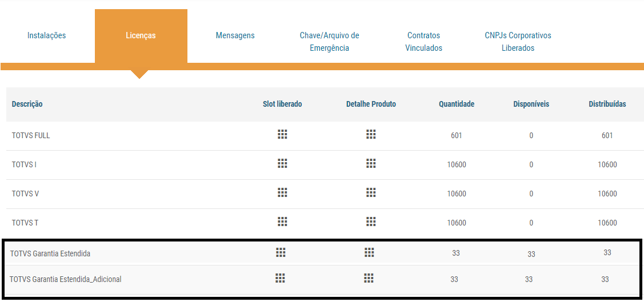This screenshot has width=644, height=302.
Task: View Detalhe Produto for TOTVS V
Action: pyautogui.click(x=371, y=192)
